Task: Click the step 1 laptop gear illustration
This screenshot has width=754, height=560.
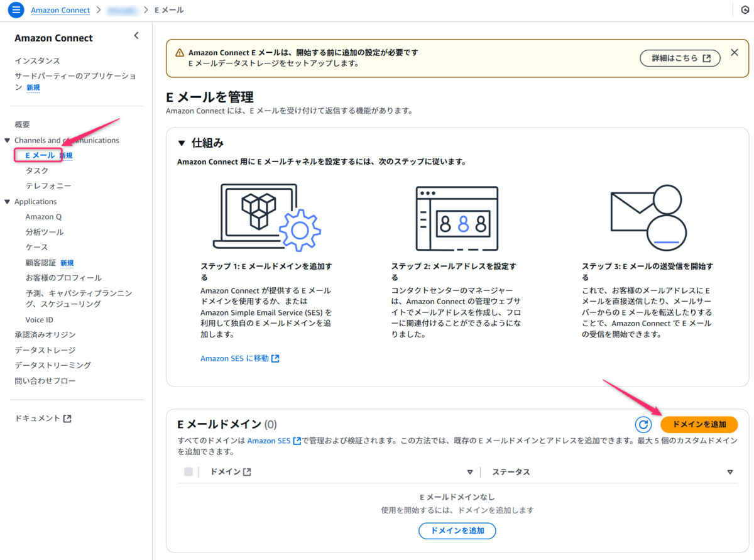Action: 266,218
